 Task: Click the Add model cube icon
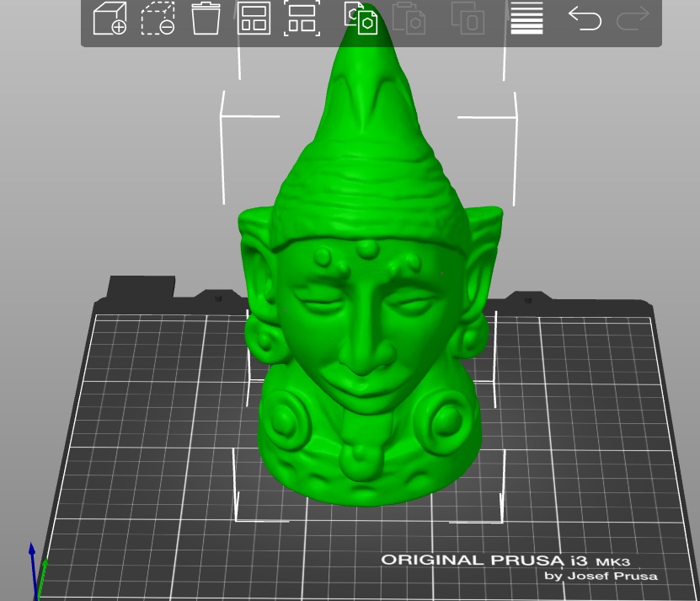(x=110, y=19)
